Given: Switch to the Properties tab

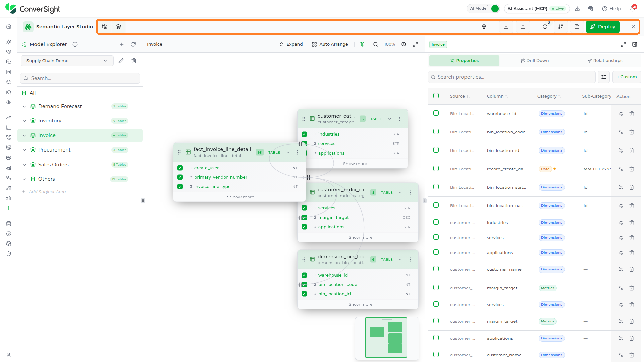Looking at the screenshot, I should point(464,61).
